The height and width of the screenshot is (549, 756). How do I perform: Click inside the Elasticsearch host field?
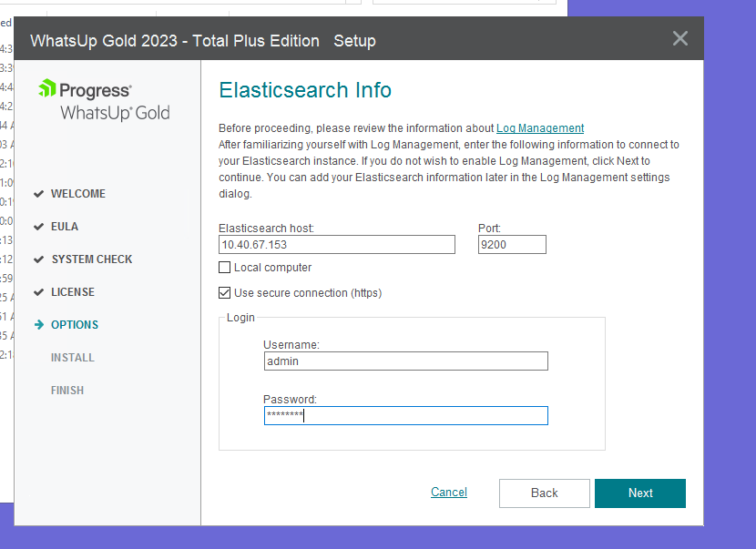click(x=336, y=244)
